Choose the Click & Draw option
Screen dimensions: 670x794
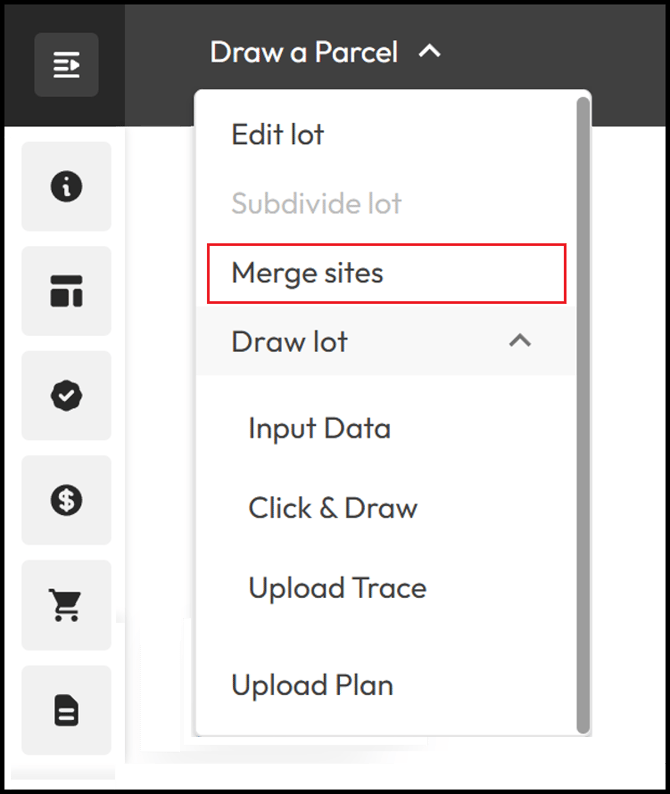pos(332,508)
